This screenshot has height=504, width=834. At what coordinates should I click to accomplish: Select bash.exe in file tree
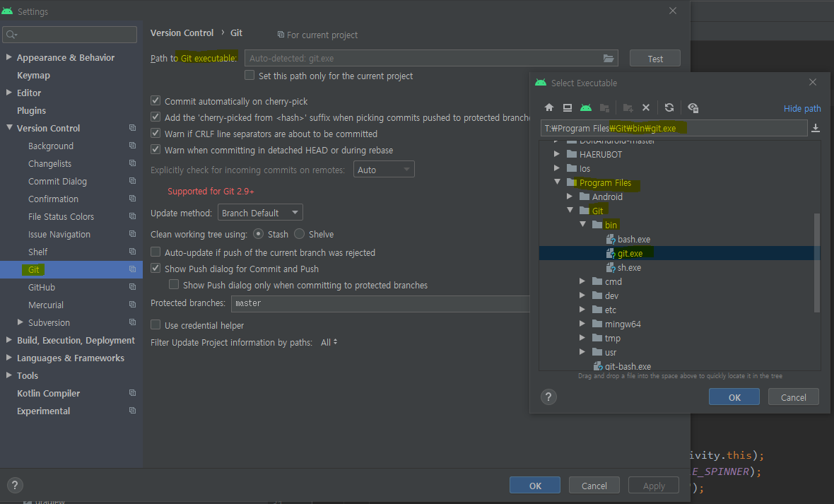click(x=633, y=239)
